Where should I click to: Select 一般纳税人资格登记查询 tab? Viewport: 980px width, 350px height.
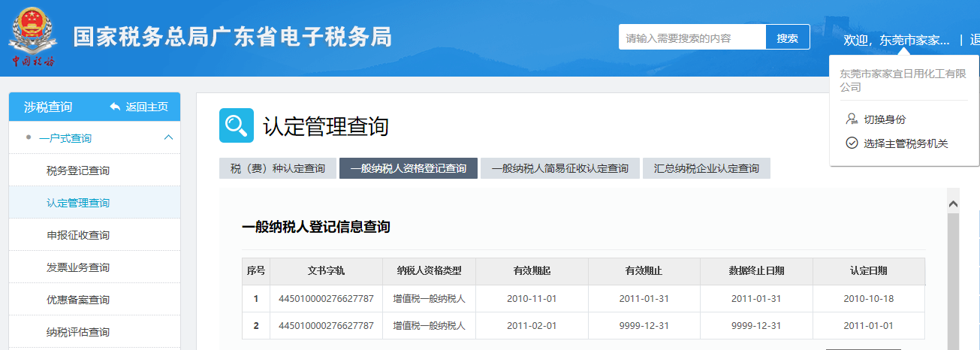pyautogui.click(x=408, y=168)
